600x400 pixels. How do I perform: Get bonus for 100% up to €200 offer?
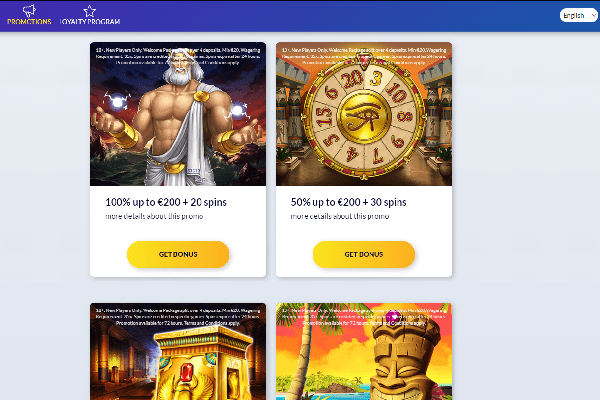coord(178,254)
